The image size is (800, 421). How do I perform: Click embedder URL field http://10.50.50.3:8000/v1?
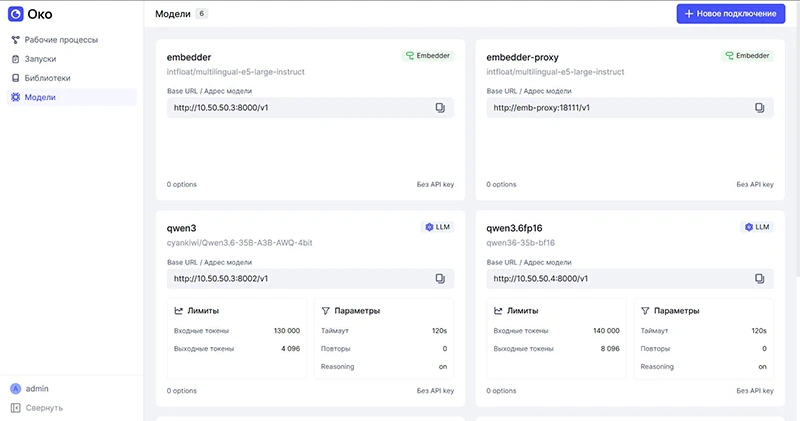click(x=310, y=108)
